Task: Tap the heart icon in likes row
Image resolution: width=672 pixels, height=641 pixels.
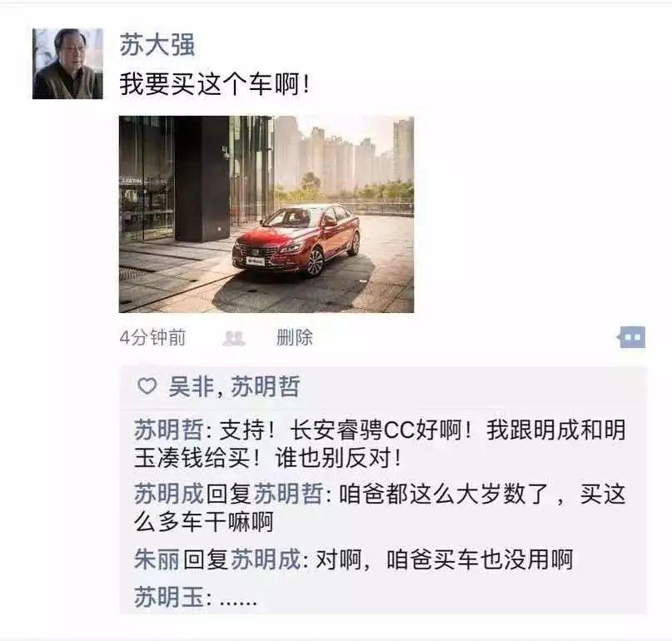Action: (x=147, y=386)
